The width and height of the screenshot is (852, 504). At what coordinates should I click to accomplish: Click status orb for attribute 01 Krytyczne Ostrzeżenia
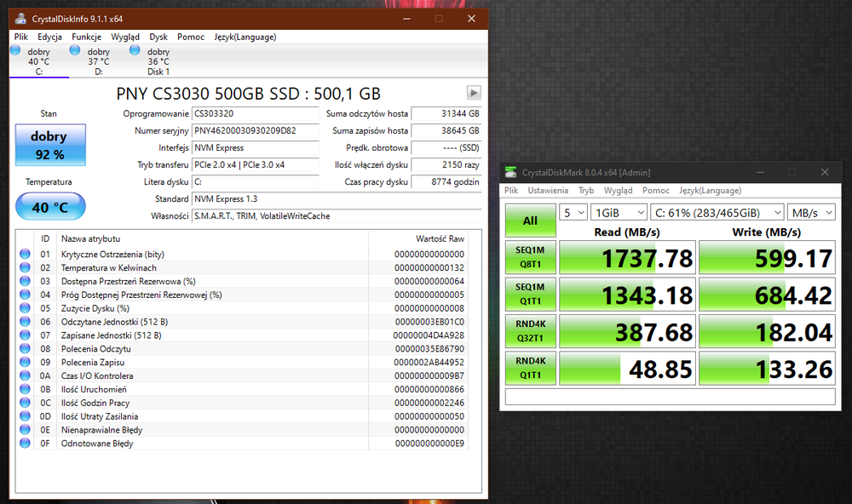coord(25,254)
